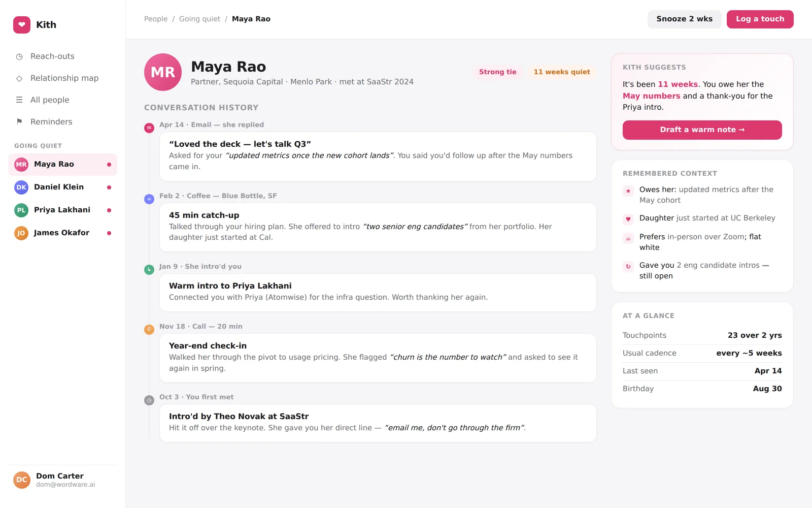Screen dimensions: 812x508
Task: Click the Log a touch button
Action: point(760,19)
